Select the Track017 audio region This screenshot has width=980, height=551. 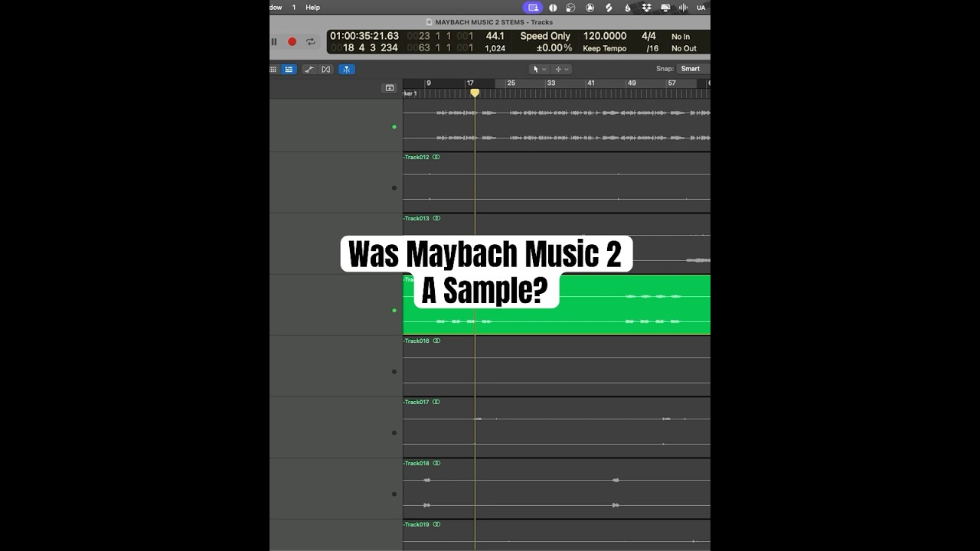click(x=557, y=427)
